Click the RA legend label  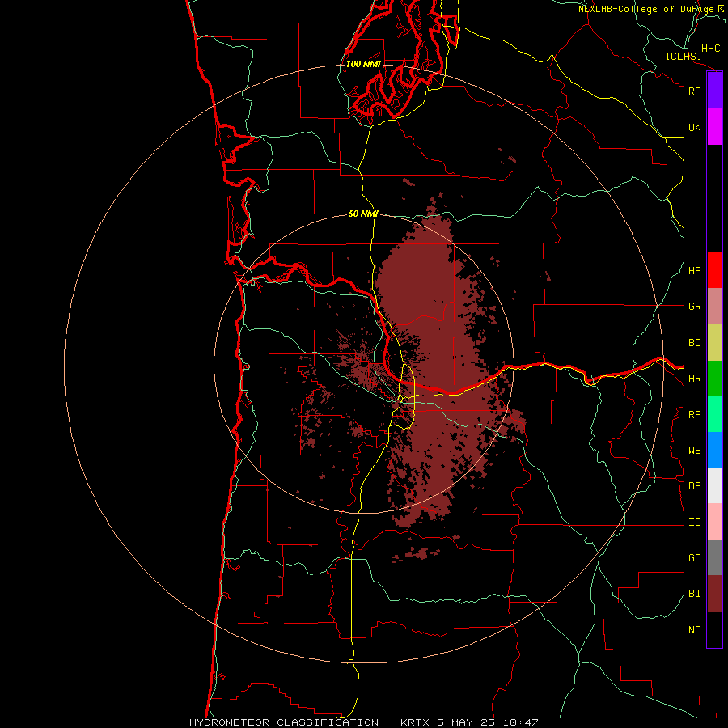(x=694, y=414)
